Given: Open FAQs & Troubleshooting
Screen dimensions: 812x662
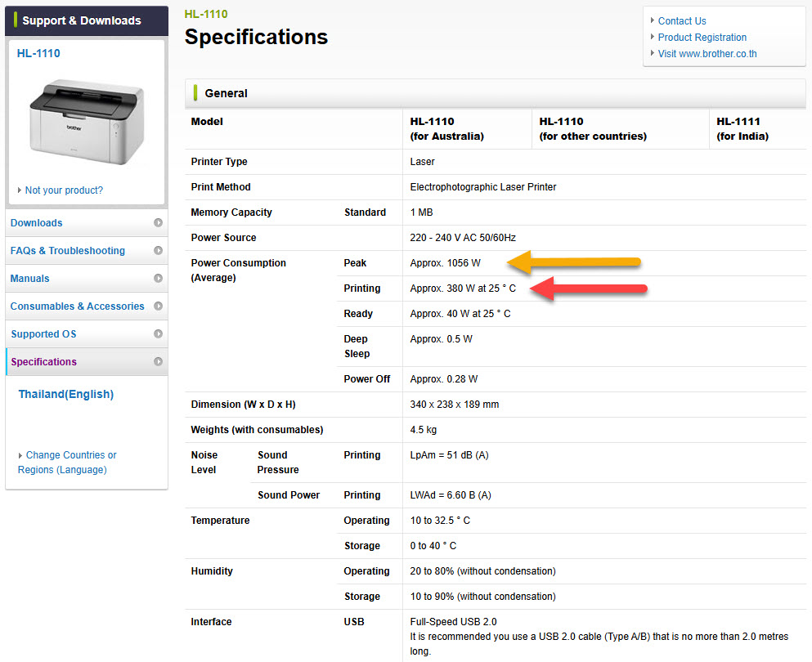Looking at the screenshot, I should (87, 251).
